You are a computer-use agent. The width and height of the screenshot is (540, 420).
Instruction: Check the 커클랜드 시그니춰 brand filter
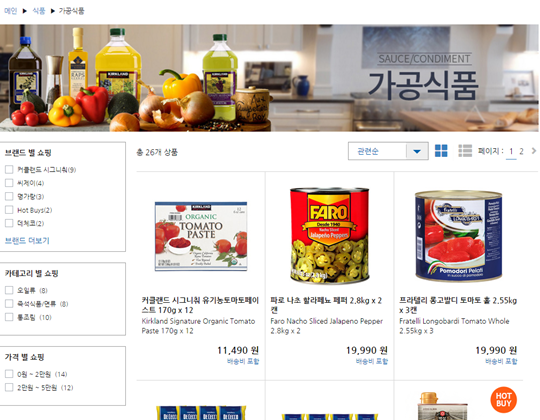[9, 169]
